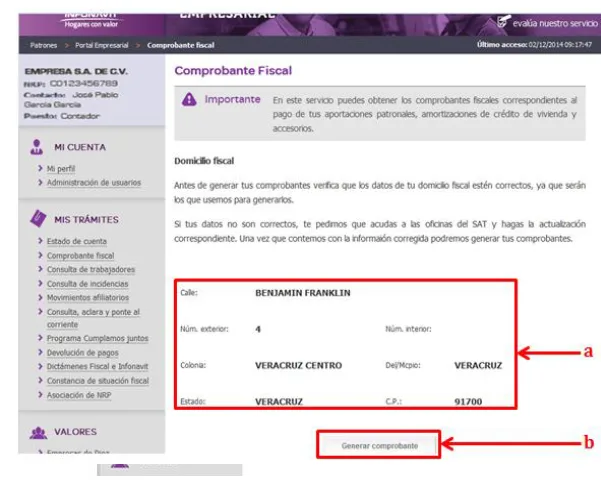
Task: Click the EMPRESA S.A. DE C.V. name
Action: click(76, 71)
